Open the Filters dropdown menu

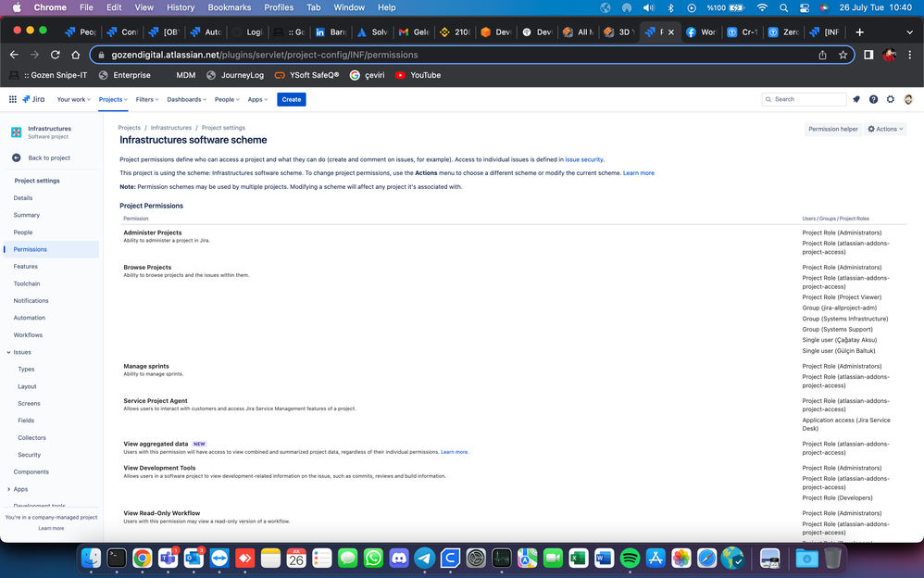click(x=146, y=99)
